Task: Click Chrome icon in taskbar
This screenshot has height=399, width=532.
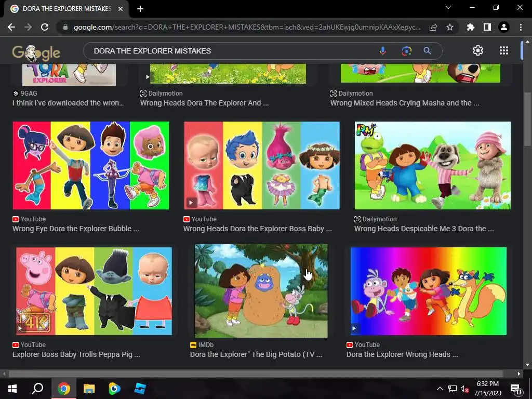Action: pyautogui.click(x=63, y=389)
